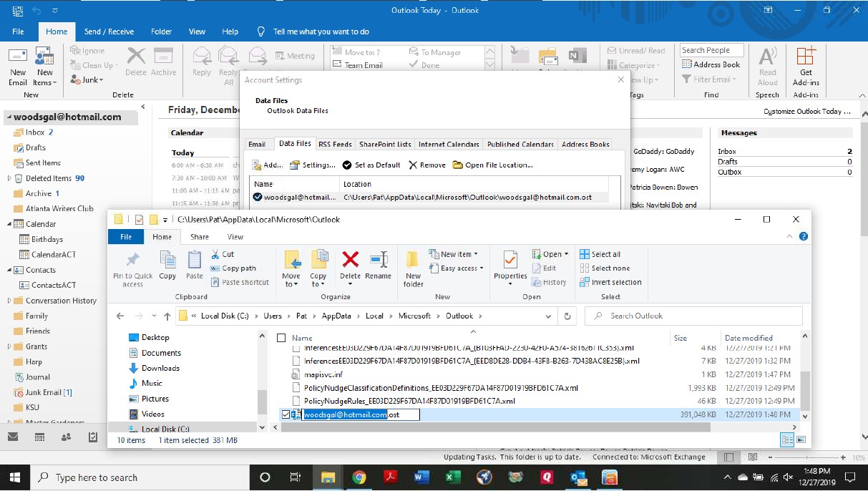Click Set as Default in Data Files
Viewport: 868px width, 491px height.
point(371,165)
